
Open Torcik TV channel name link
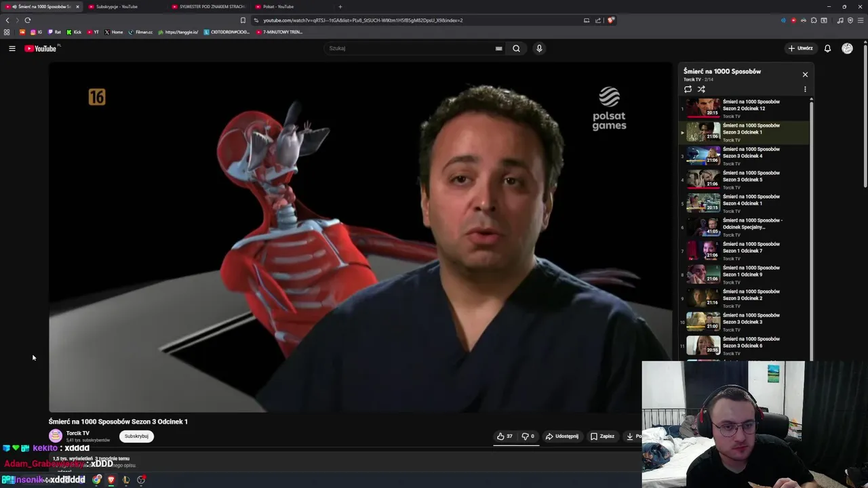78,433
